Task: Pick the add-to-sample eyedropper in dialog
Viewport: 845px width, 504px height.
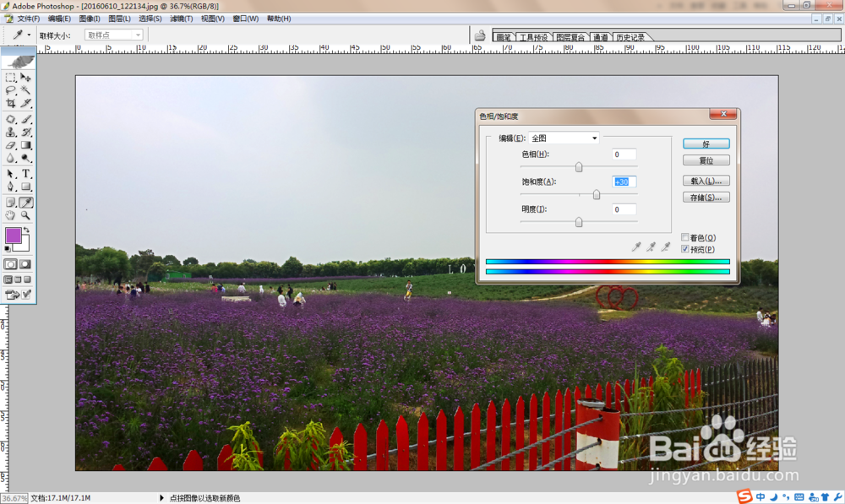Action: point(651,247)
